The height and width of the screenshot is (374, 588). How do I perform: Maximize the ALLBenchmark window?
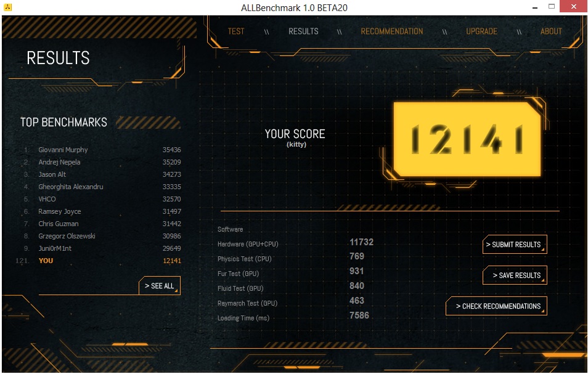coord(551,6)
